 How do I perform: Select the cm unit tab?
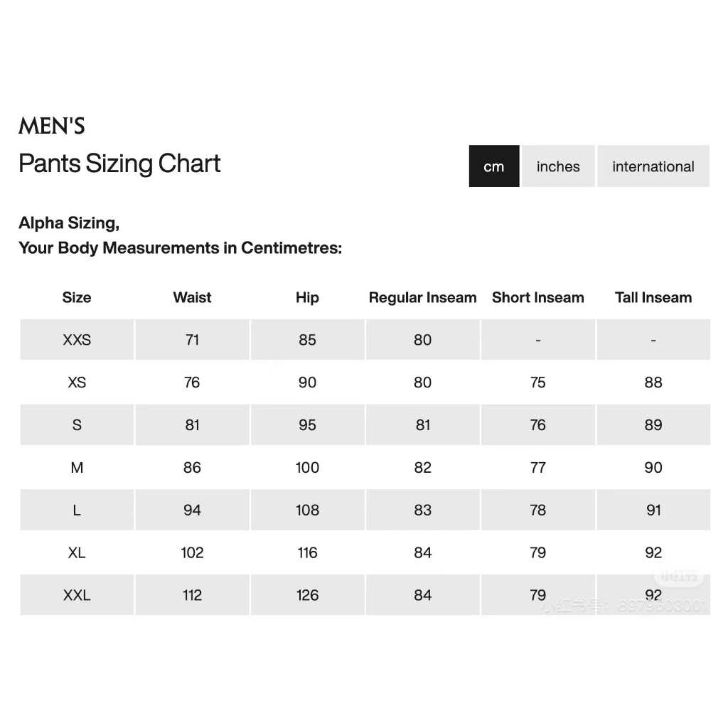pyautogui.click(x=493, y=166)
